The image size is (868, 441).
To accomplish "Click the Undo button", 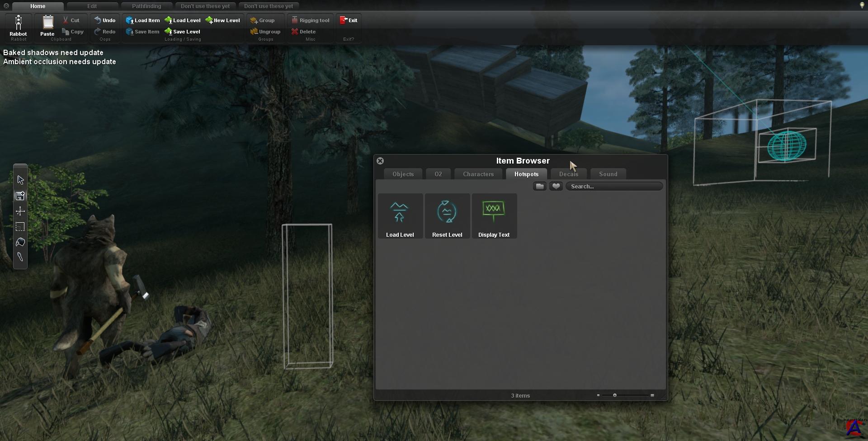I will pos(105,20).
